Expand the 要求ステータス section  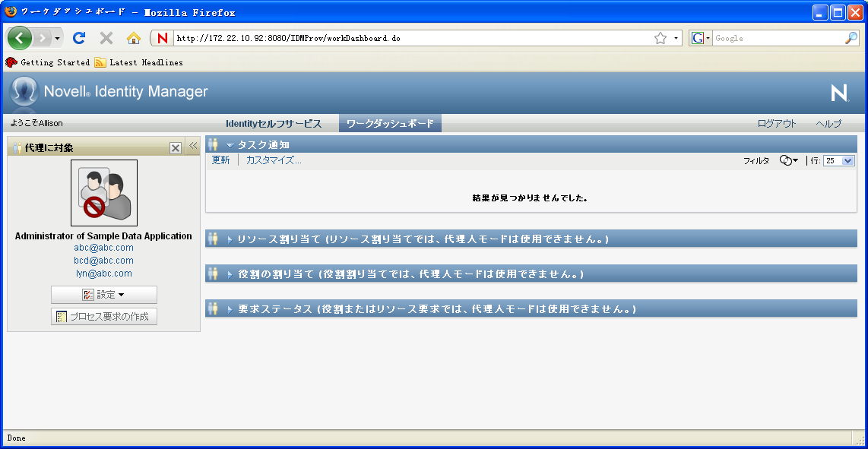point(230,309)
